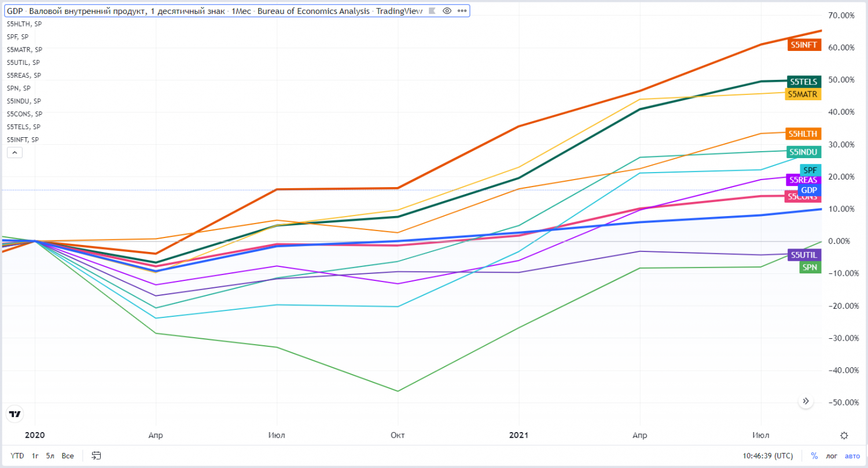Viewport: 868px width, 468px height.
Task: Click the S5HLTH, SP legend entry
Action: [x=24, y=24]
